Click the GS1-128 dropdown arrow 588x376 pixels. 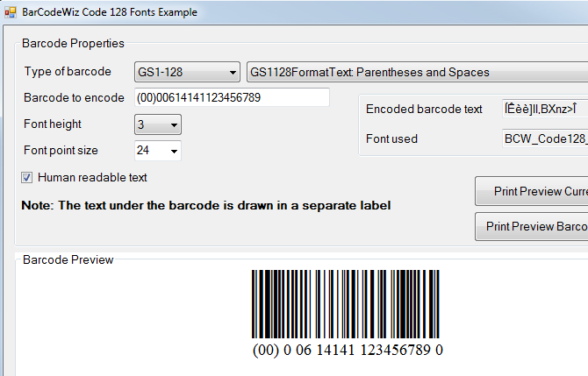[x=233, y=72]
